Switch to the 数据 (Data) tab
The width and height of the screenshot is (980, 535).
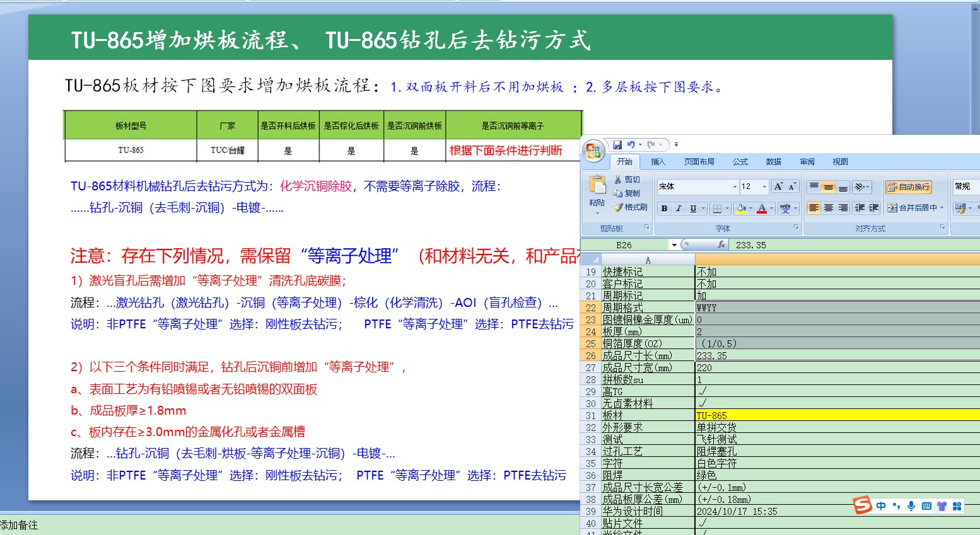774,162
